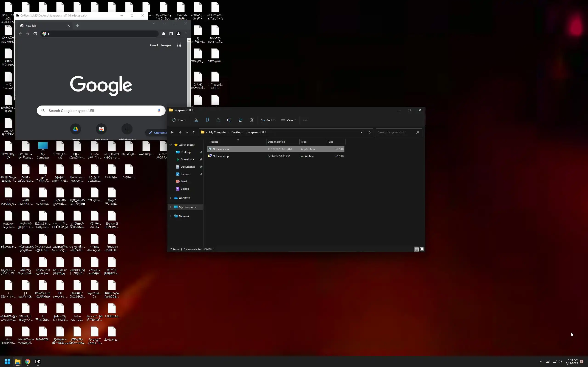Open the Sort dropdown

[268, 120]
